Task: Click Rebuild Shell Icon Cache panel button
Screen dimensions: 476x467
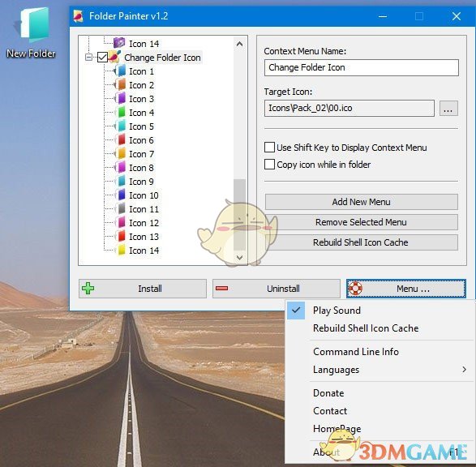Action: click(361, 242)
